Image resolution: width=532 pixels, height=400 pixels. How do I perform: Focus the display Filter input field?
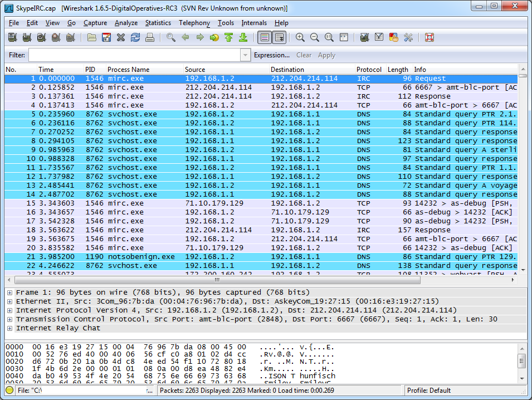(135, 55)
